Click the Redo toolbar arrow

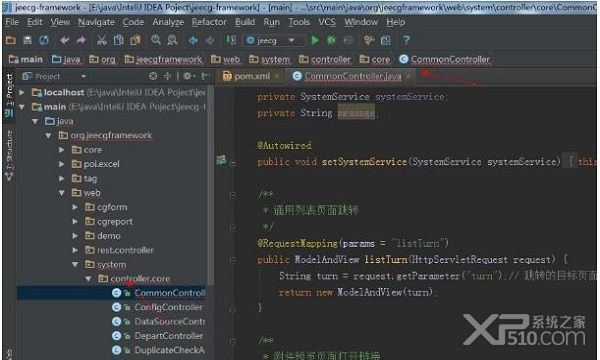81,40
